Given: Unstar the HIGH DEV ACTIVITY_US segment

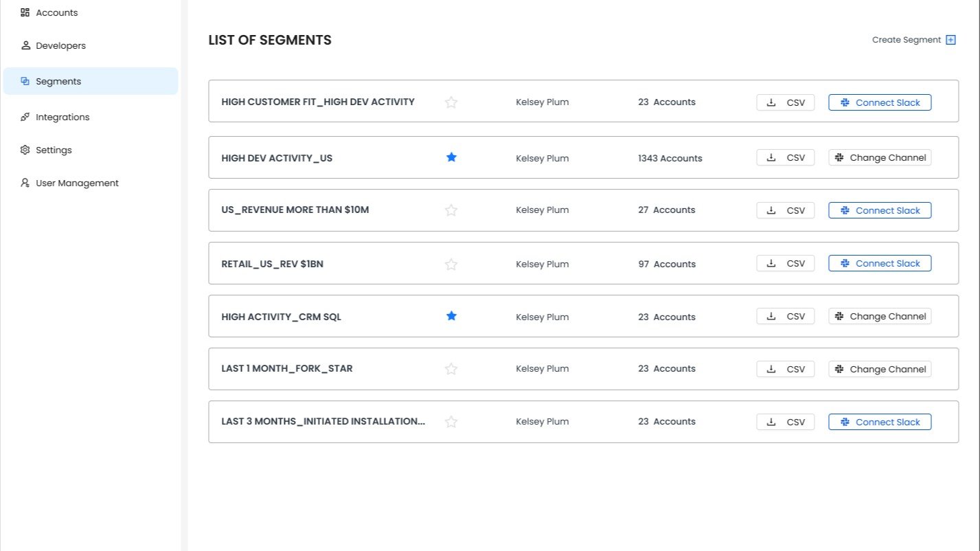Looking at the screenshot, I should click(x=451, y=157).
